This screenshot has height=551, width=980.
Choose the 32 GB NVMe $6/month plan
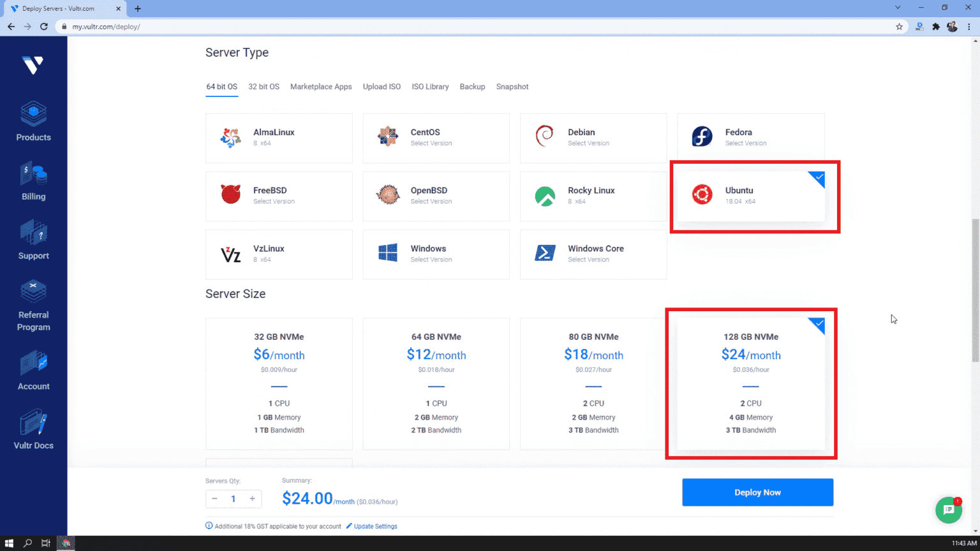tap(279, 383)
